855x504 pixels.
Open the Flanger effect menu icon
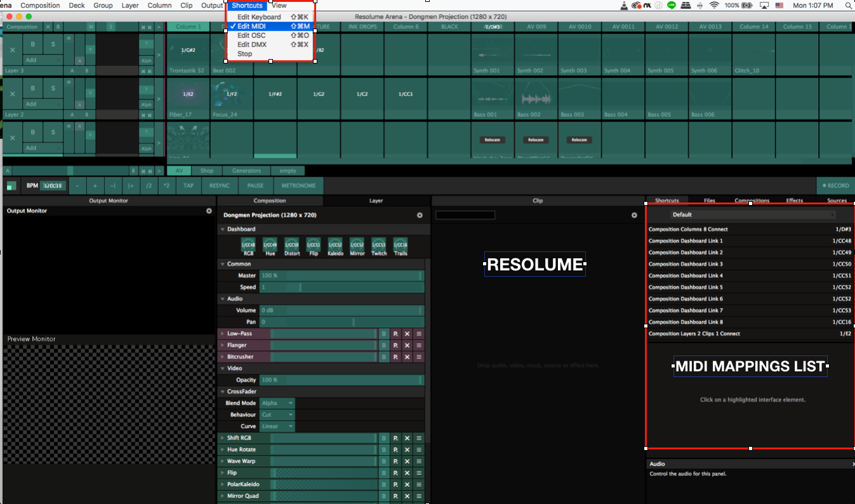tap(419, 345)
